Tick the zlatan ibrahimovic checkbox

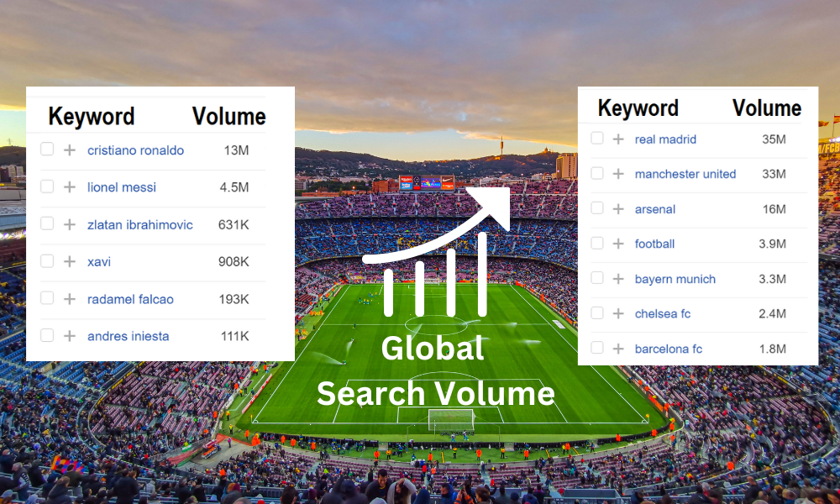pyautogui.click(x=47, y=223)
